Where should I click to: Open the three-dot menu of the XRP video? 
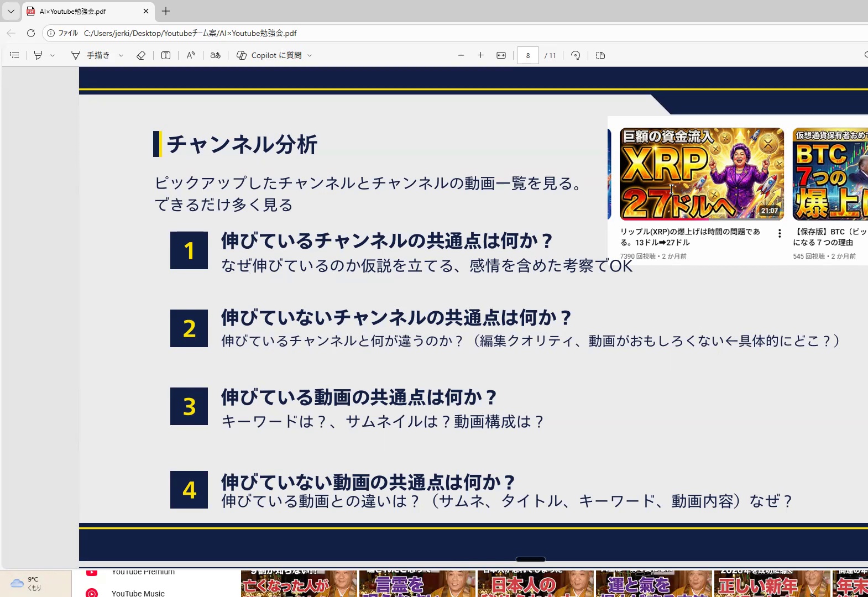[x=780, y=234]
